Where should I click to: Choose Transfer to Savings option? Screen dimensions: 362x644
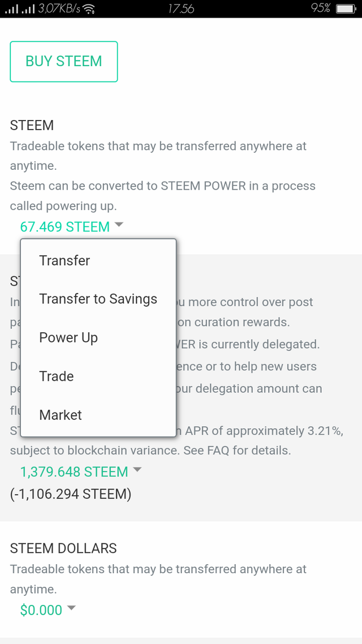tap(98, 299)
